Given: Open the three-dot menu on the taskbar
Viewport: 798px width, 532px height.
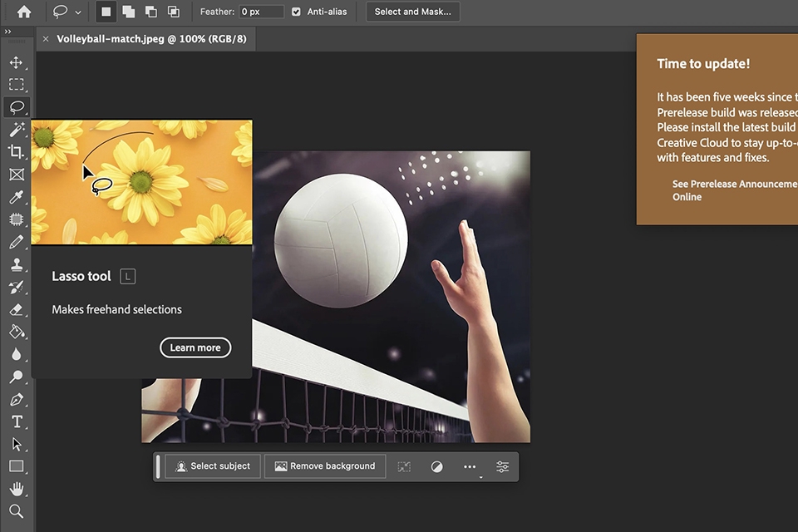Looking at the screenshot, I should (x=470, y=466).
